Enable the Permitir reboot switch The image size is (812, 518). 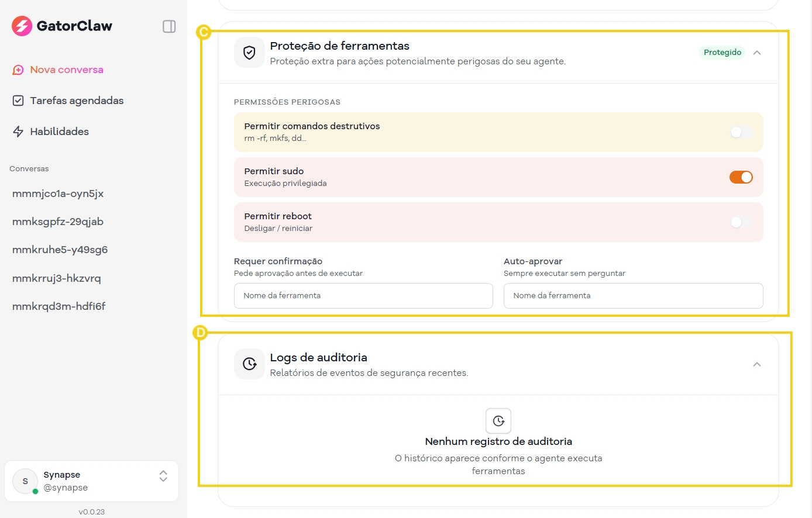point(741,222)
